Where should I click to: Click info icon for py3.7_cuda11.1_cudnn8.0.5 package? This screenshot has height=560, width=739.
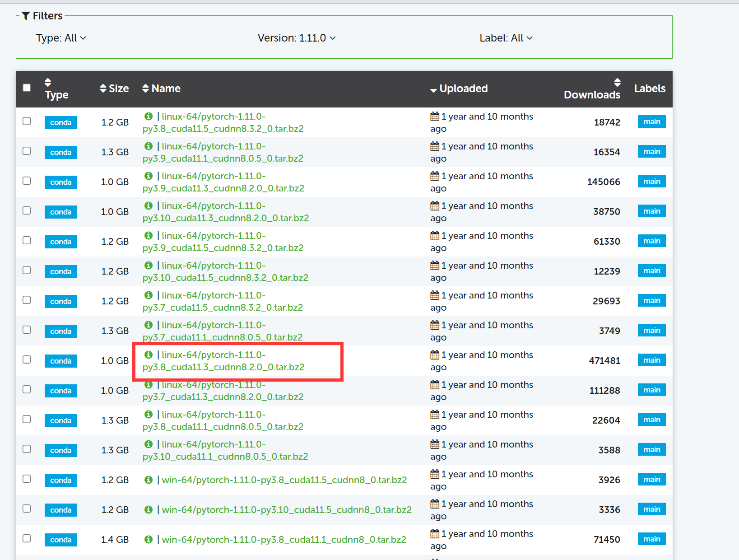pyautogui.click(x=148, y=325)
